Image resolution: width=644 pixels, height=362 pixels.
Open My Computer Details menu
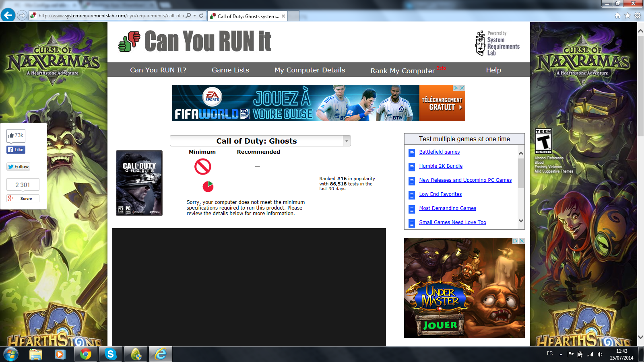click(310, 70)
